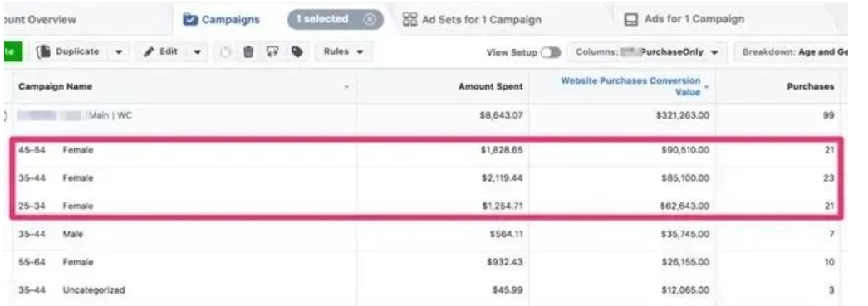
Task: Expand the Edit dropdown arrow
Action: [x=198, y=52]
